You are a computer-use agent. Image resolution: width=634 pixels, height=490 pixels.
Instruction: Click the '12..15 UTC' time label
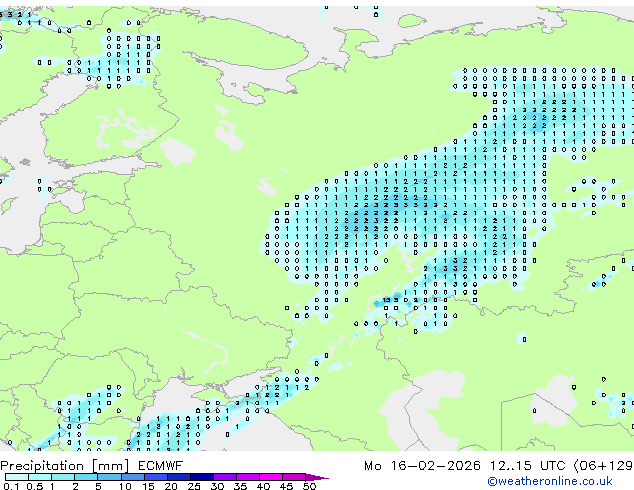[x=527, y=466]
